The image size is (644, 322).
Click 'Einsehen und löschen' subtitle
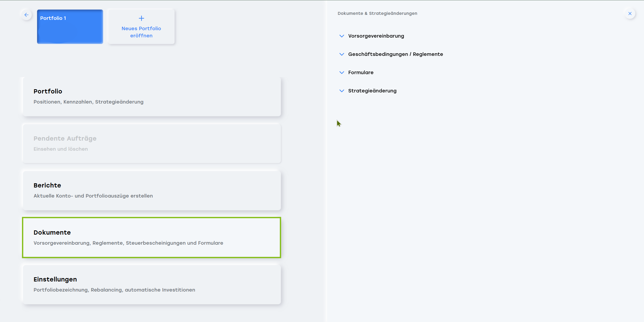pos(61,149)
